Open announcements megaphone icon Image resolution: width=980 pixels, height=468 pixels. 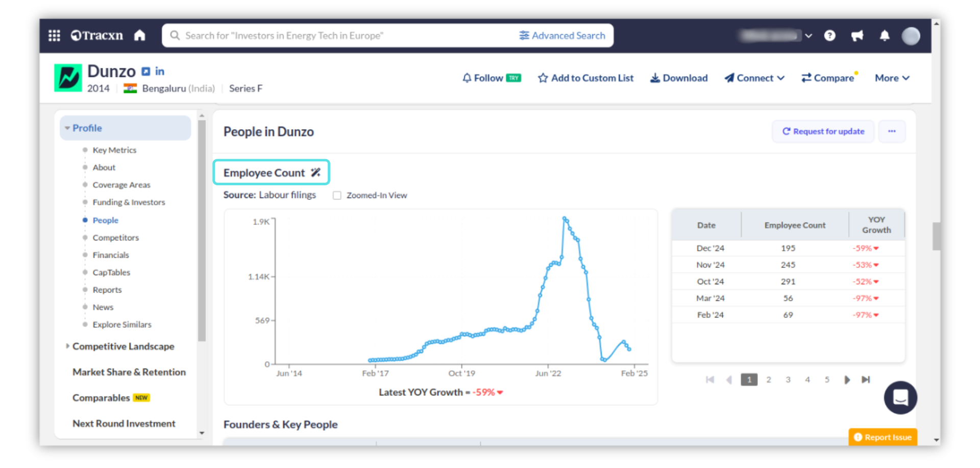(857, 35)
